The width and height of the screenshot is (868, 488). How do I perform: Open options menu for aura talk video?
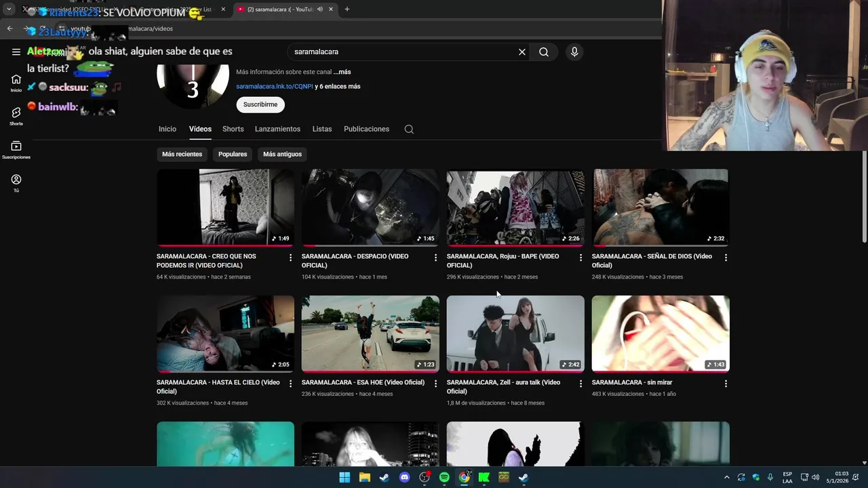(580, 384)
